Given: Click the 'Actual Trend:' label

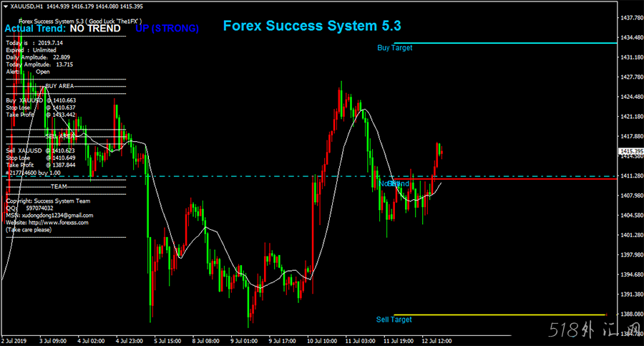Looking at the screenshot, I should point(35,29).
